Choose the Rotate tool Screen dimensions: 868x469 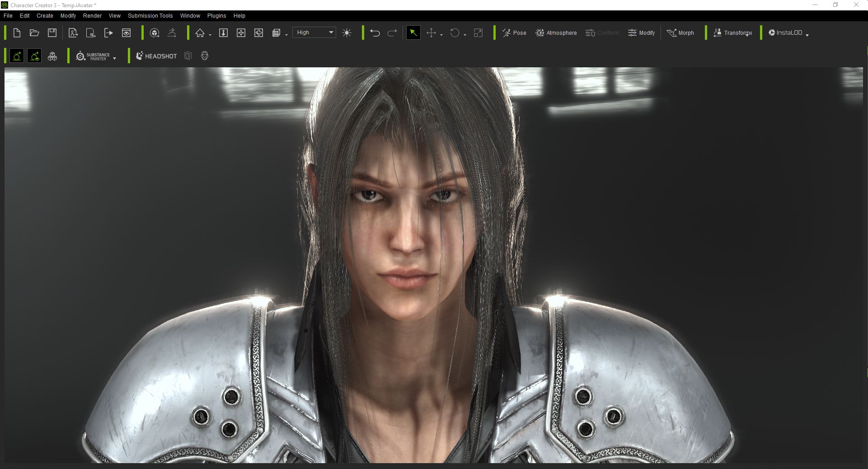[455, 33]
